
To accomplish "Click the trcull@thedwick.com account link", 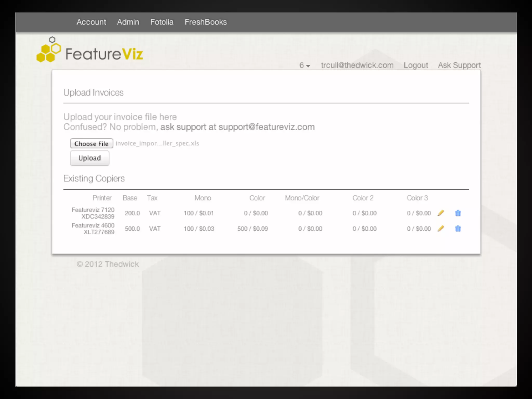I will (357, 65).
